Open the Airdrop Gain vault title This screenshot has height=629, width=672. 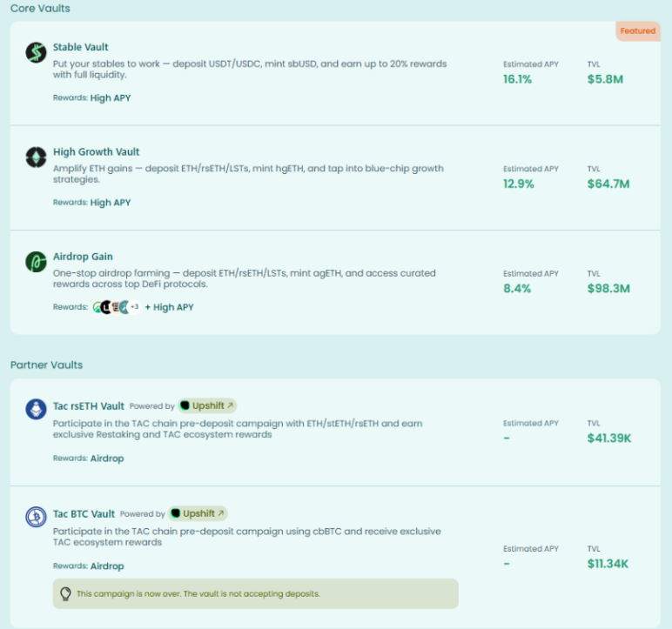tap(83, 257)
